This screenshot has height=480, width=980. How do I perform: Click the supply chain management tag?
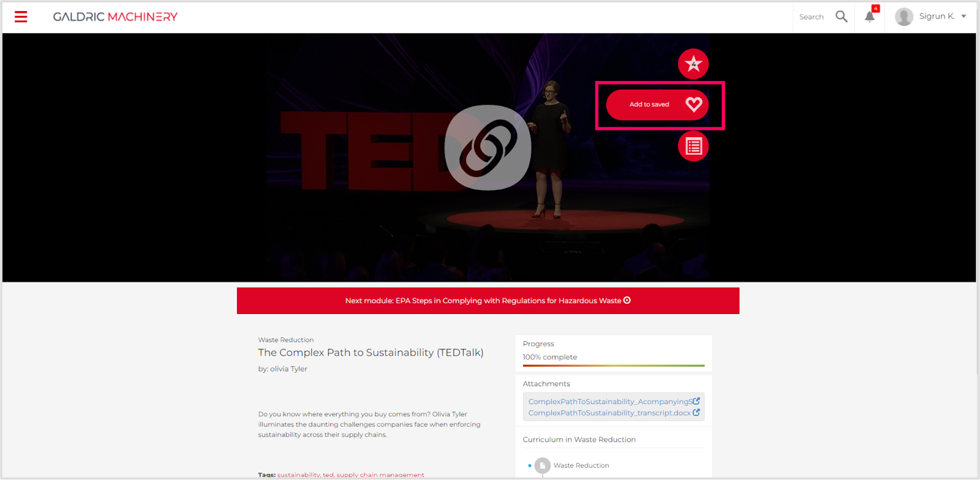tap(380, 475)
